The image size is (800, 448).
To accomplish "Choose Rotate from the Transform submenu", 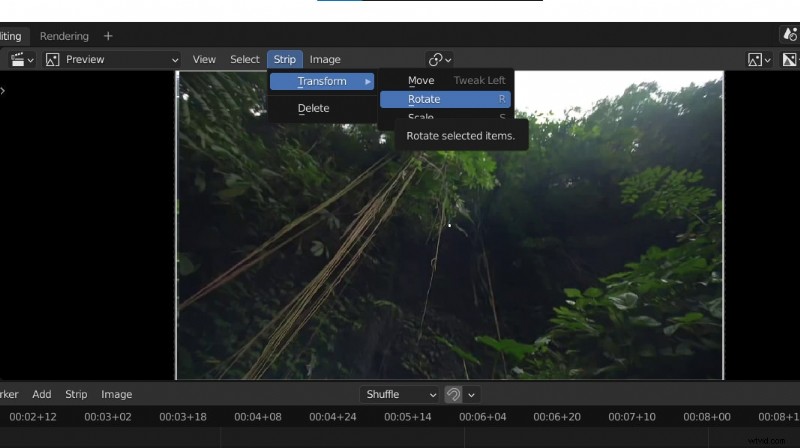I will (445, 99).
